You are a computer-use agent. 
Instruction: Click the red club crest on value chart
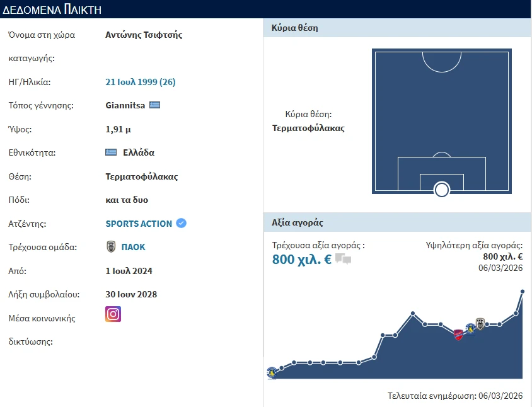click(x=458, y=334)
